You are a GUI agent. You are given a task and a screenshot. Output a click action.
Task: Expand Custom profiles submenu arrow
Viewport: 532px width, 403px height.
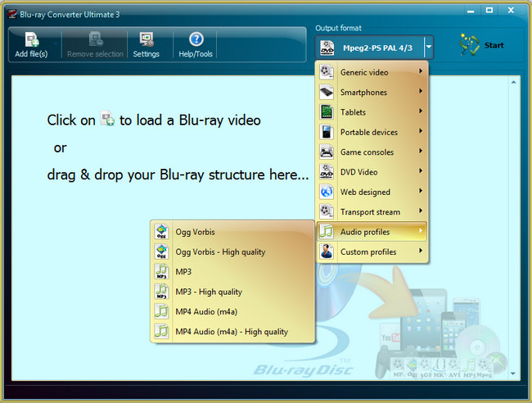421,251
